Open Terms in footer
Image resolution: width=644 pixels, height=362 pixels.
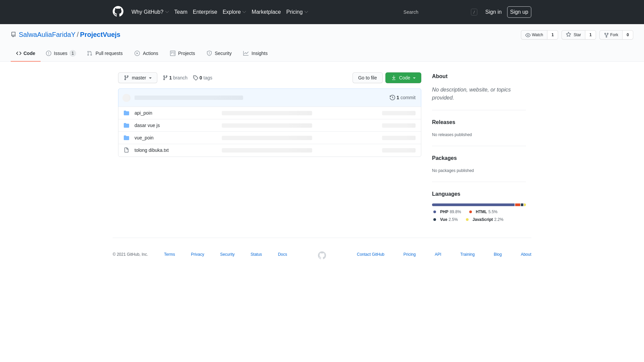(x=169, y=254)
